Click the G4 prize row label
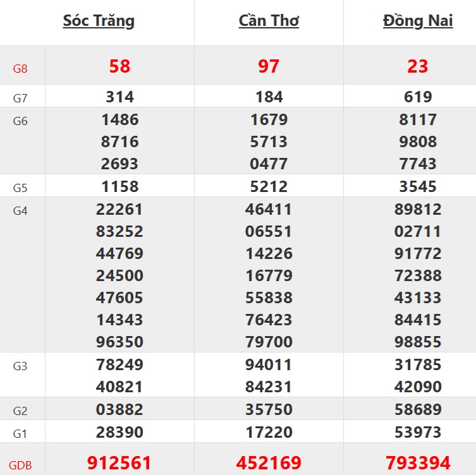The image size is (476, 475). point(20,211)
